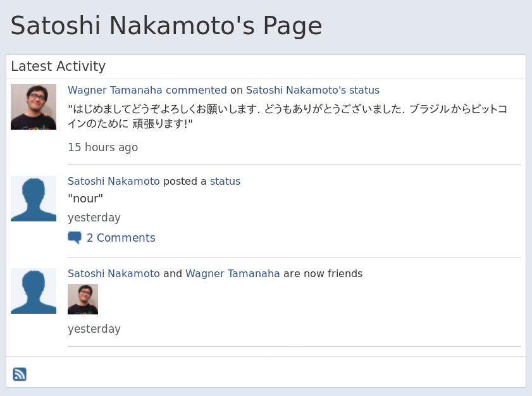Click the 'Latest Activity' heading
The image size is (532, 396).
[58, 66]
